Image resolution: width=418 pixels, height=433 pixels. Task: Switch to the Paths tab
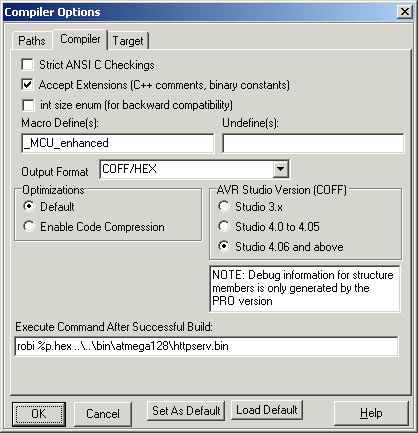coord(32,41)
